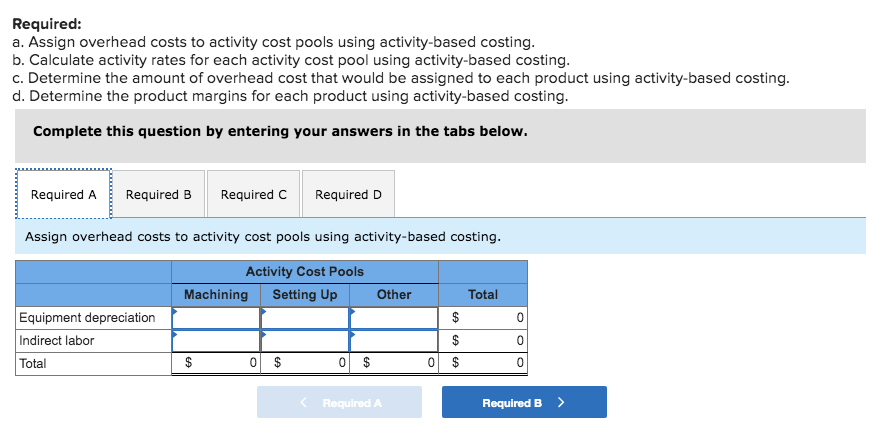Click the 'Required:' heading
Image resolution: width=888 pixels, height=435 pixels.
47,24
